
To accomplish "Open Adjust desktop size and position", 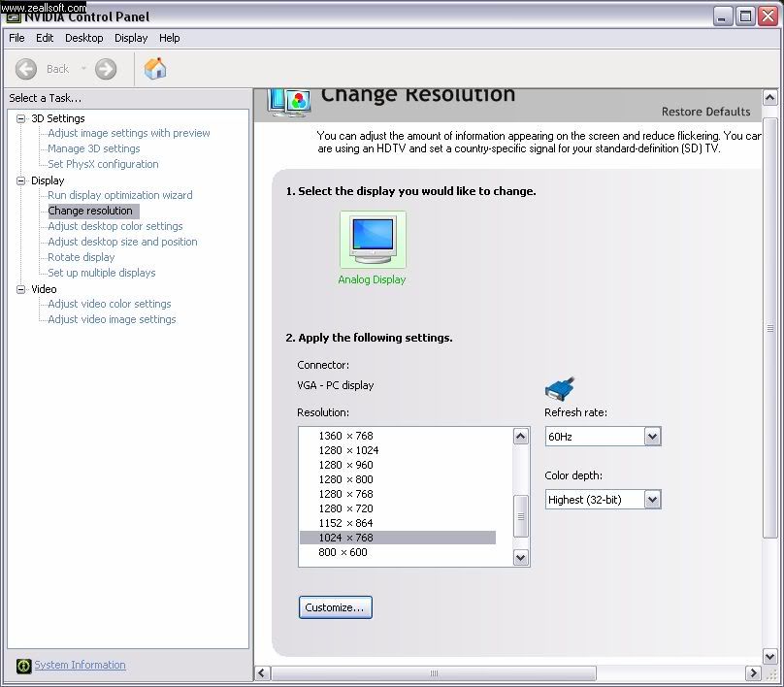I will point(122,242).
